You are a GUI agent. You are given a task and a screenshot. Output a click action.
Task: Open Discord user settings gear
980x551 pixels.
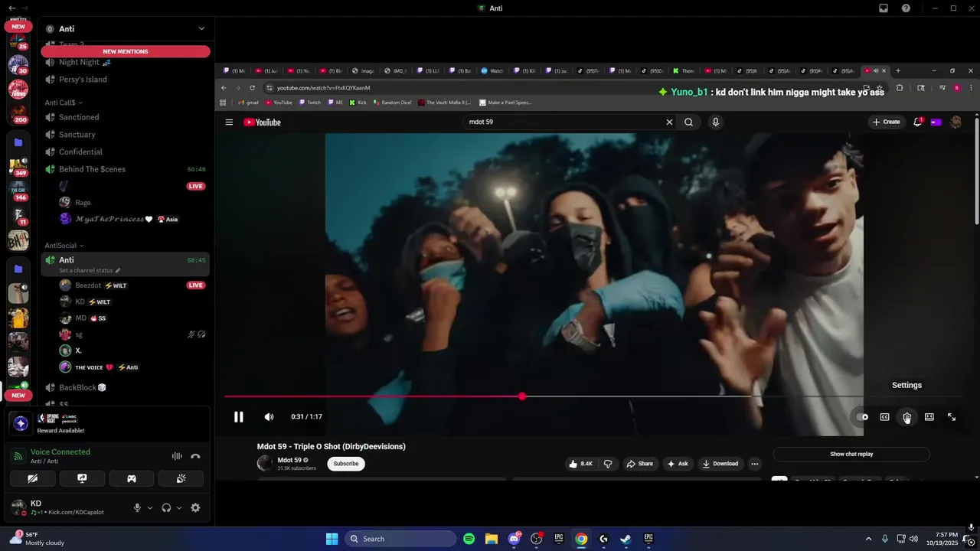195,507
